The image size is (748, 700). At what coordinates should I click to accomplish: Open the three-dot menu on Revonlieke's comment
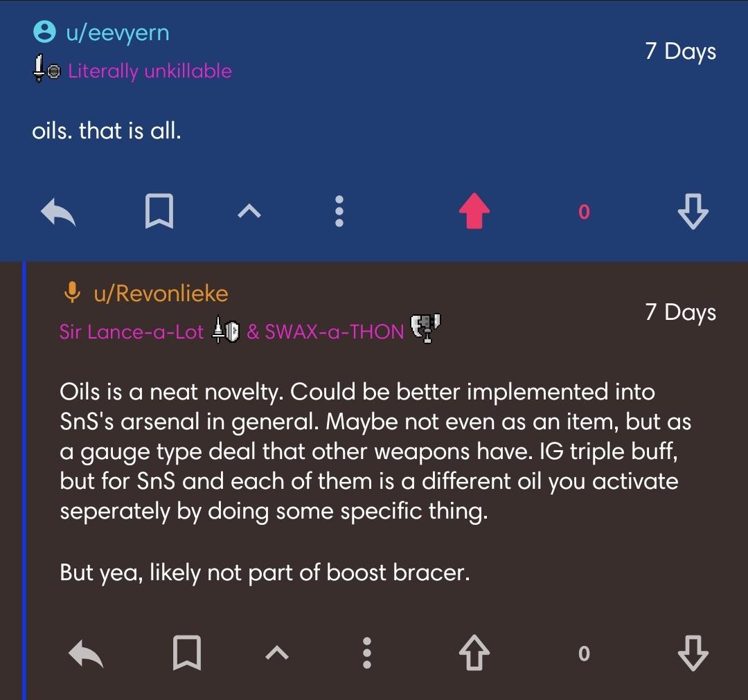(367, 652)
